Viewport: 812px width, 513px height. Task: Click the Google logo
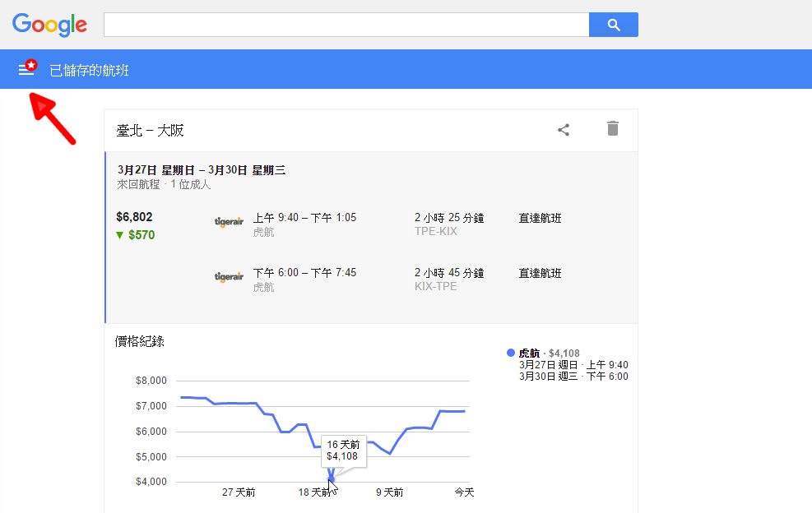[49, 25]
